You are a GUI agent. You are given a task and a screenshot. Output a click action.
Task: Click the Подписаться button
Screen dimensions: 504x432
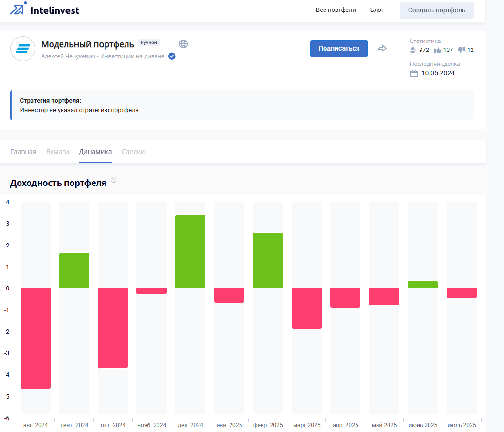[339, 49]
